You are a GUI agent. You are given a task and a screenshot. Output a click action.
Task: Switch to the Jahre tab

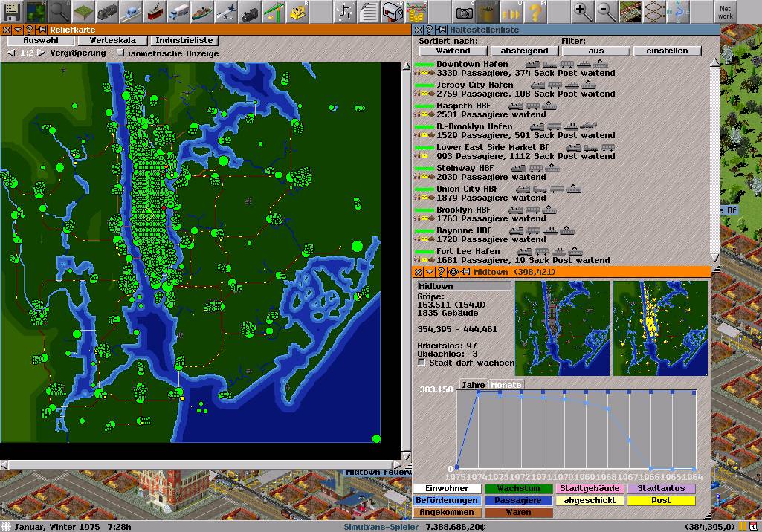pos(473,385)
